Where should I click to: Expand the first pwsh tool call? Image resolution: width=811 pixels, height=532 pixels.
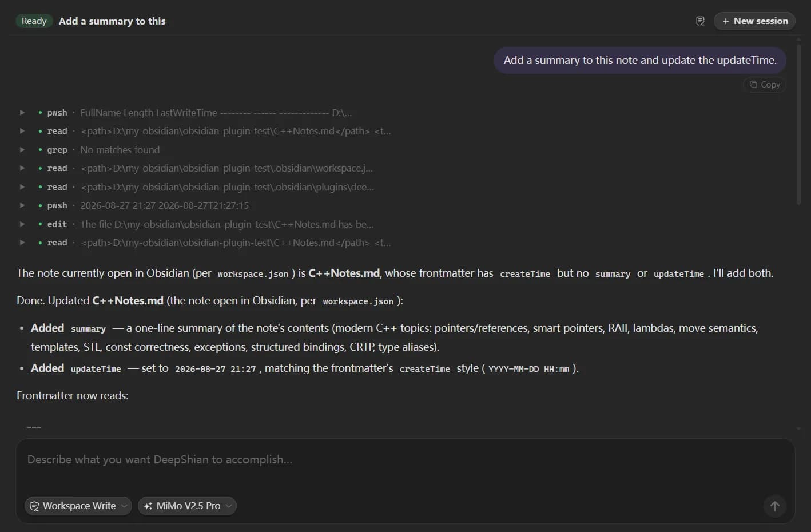tap(22, 113)
